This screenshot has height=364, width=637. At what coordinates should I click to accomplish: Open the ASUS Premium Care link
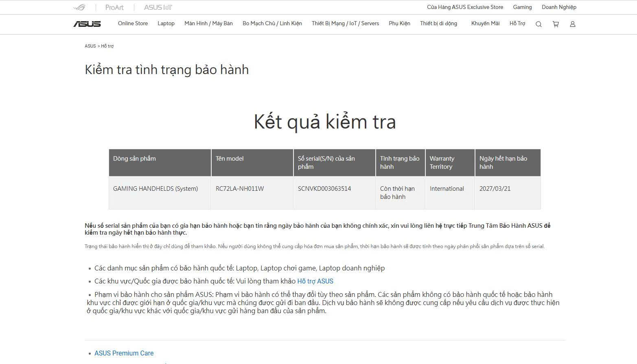(124, 353)
